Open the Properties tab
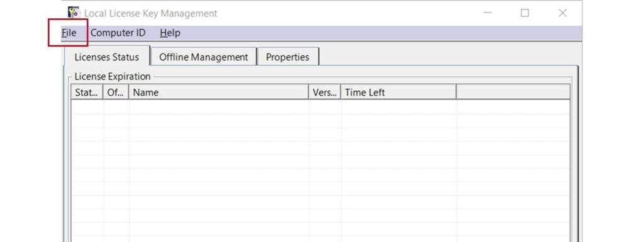The width and height of the screenshot is (644, 242). pyautogui.click(x=287, y=57)
